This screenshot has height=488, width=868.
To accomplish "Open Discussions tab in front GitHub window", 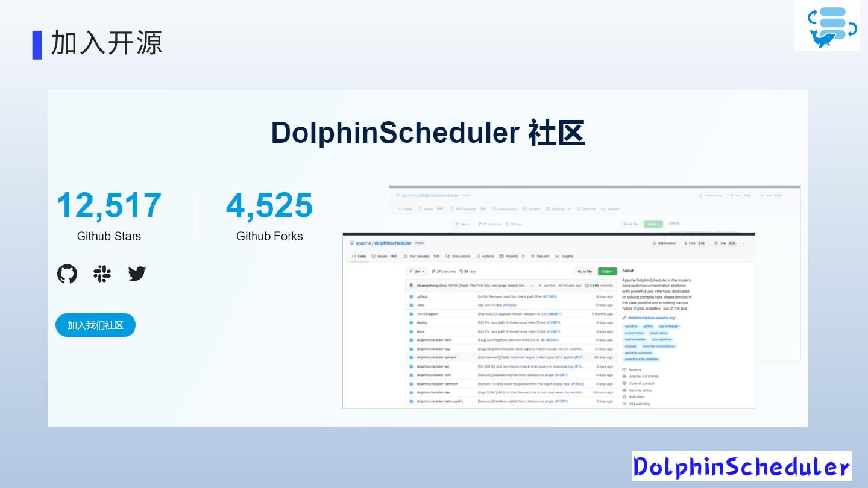I will point(458,256).
